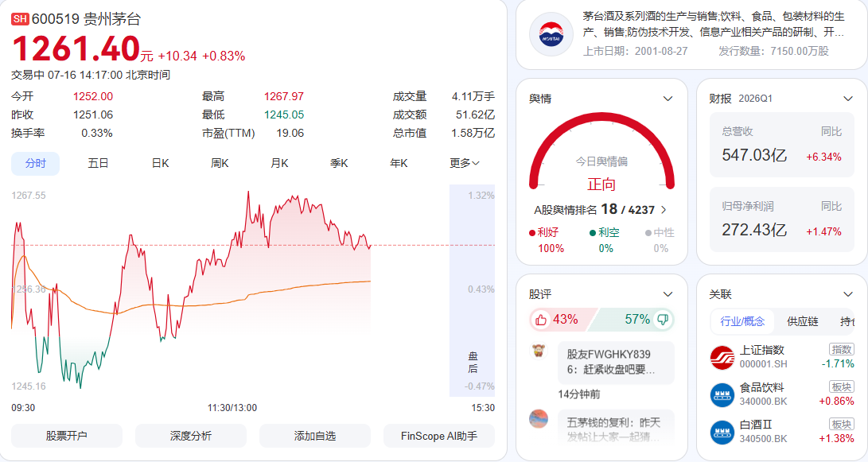Click 发行数量 7150.00万股 text
Screen dimensions: 868x462
773,51
